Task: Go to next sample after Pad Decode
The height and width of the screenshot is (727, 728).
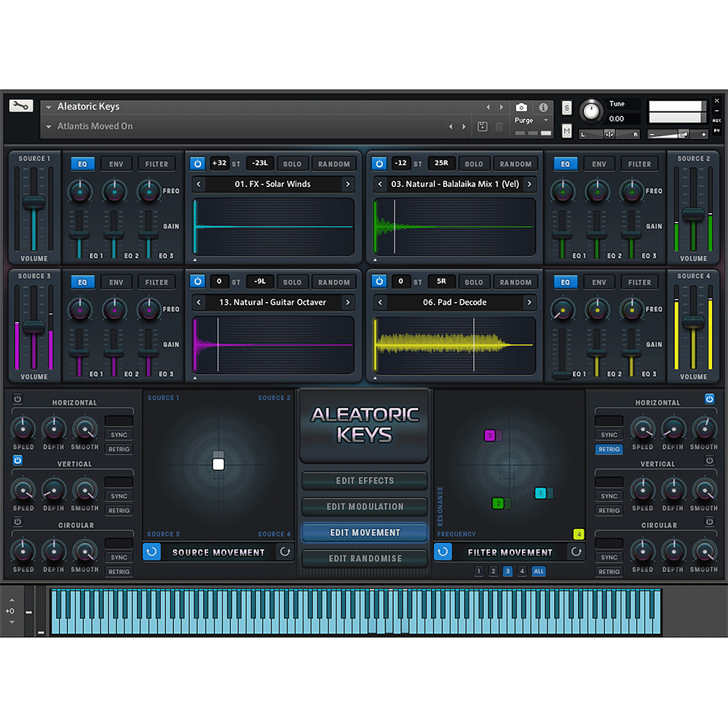Action: click(529, 302)
